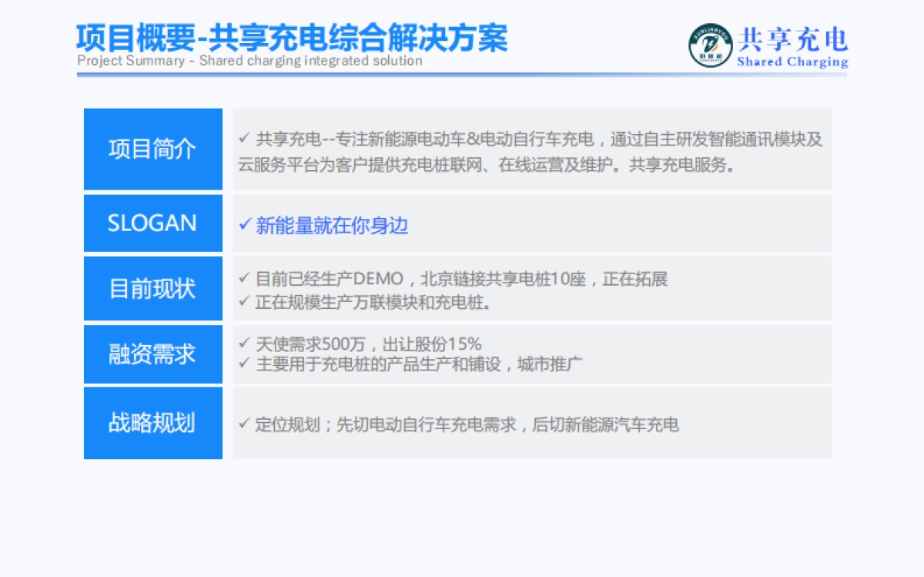Select the 项目简介 blue label
The width and height of the screenshot is (924, 577).
coord(152,149)
